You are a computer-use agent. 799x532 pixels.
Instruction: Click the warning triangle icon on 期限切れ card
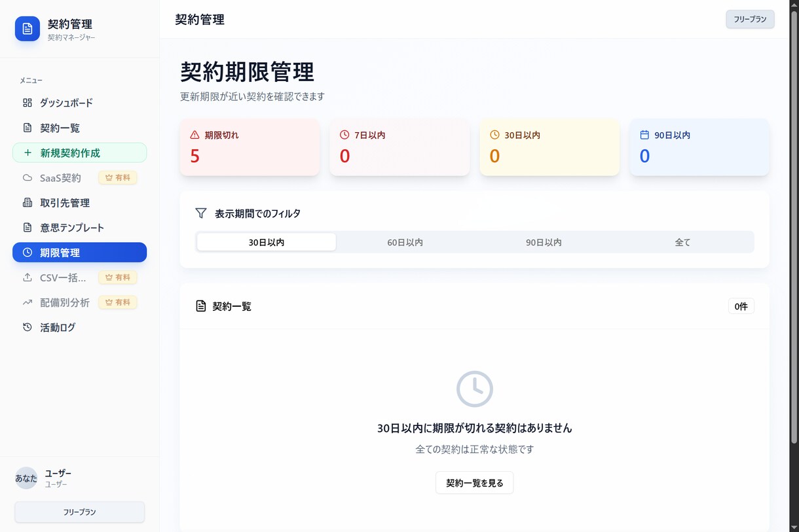click(x=195, y=135)
